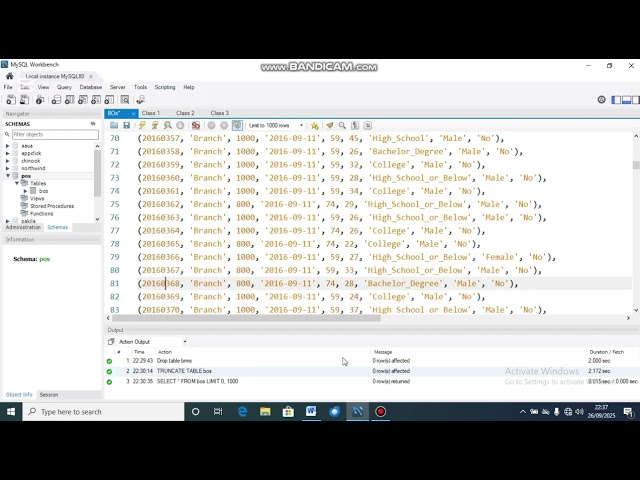The image size is (640, 480).
Task: Click Create new SQL tab icon
Action: click(x=11, y=100)
